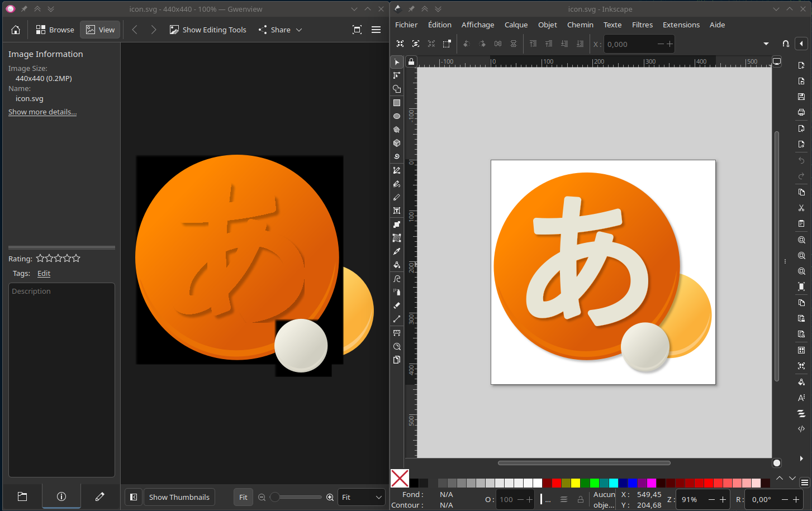The width and height of the screenshot is (812, 511).
Task: Click the Print icon in Inkscape command bar
Action: (801, 112)
